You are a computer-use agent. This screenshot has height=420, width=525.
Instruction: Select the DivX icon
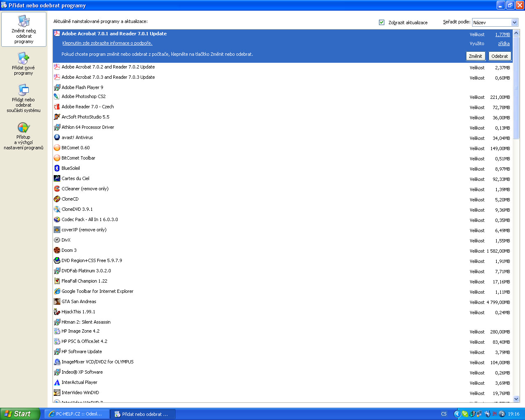click(57, 240)
